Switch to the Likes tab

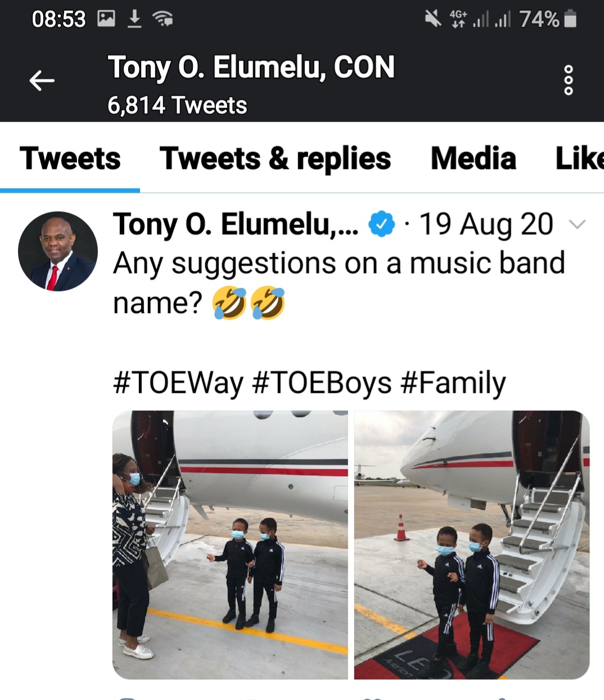point(580,158)
